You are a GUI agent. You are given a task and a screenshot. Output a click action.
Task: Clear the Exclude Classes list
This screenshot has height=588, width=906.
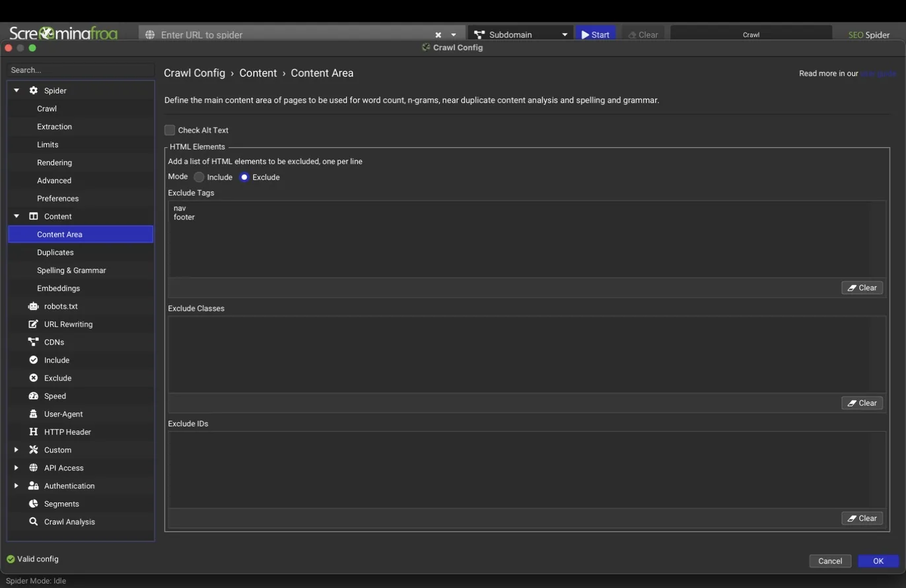[x=862, y=403]
